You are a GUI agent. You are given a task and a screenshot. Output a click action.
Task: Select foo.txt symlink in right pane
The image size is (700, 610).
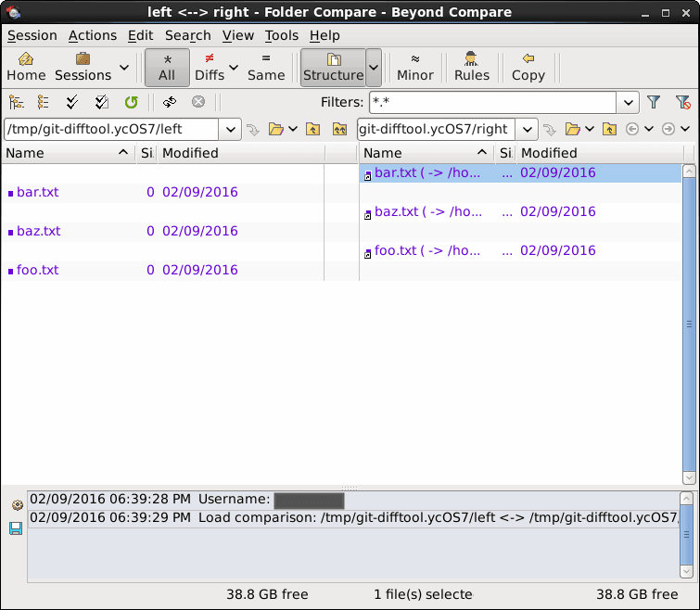coord(520,251)
